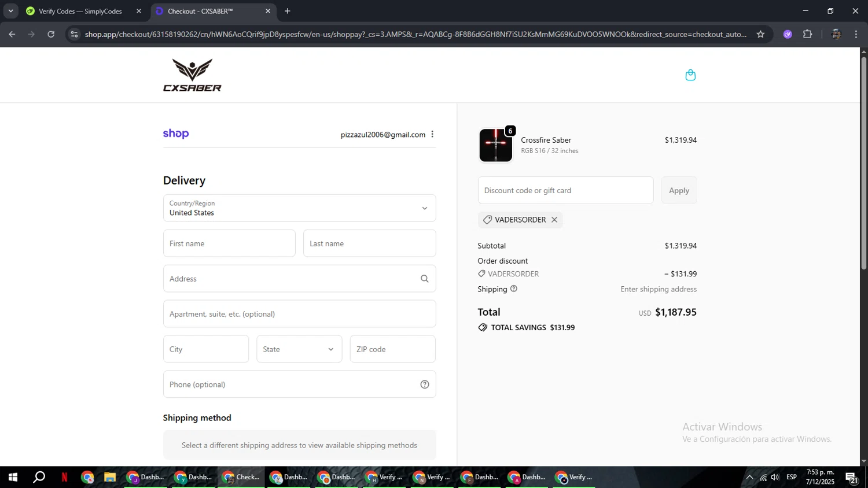The height and width of the screenshot is (488, 868).
Task: Focus the Last name field
Action: 369,243
